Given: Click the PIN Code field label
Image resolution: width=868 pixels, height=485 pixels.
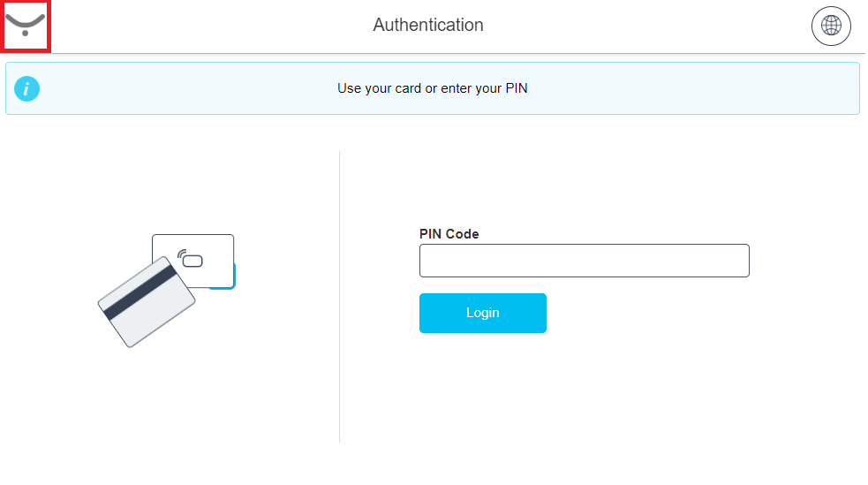Looking at the screenshot, I should [449, 234].
